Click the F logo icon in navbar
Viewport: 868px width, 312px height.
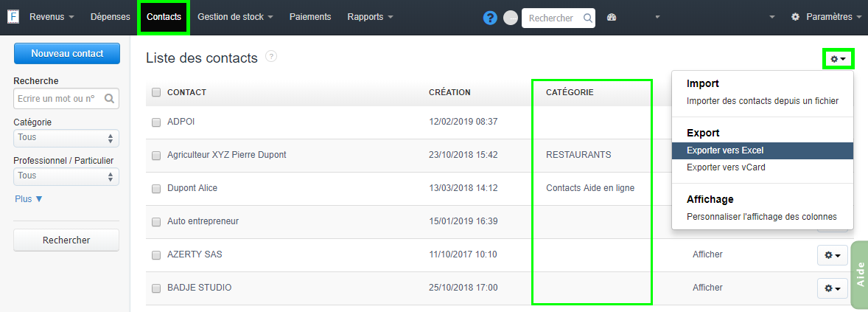pos(13,17)
